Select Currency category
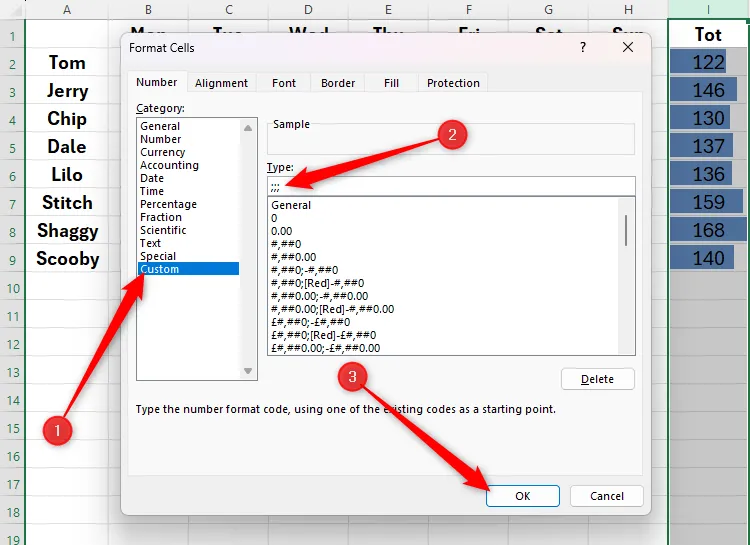Screen dimensions: 750x545 [162, 152]
